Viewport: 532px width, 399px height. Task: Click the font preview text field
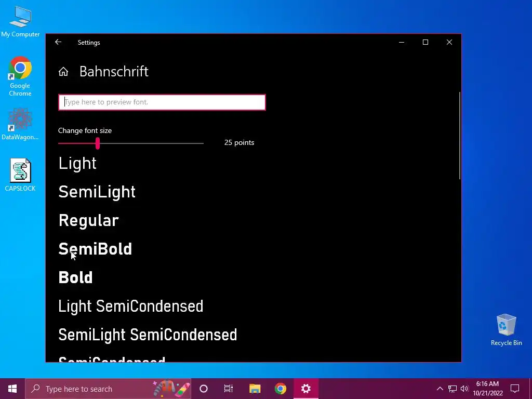pyautogui.click(x=162, y=102)
